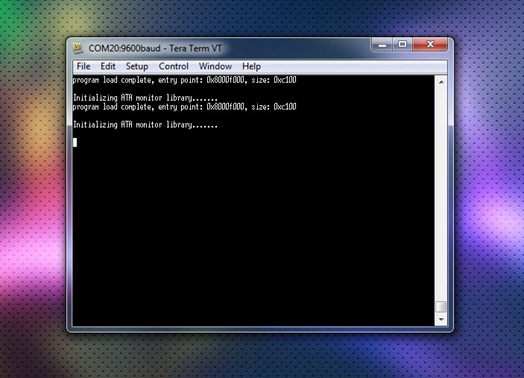Minimize the Tera Term window

click(x=382, y=44)
